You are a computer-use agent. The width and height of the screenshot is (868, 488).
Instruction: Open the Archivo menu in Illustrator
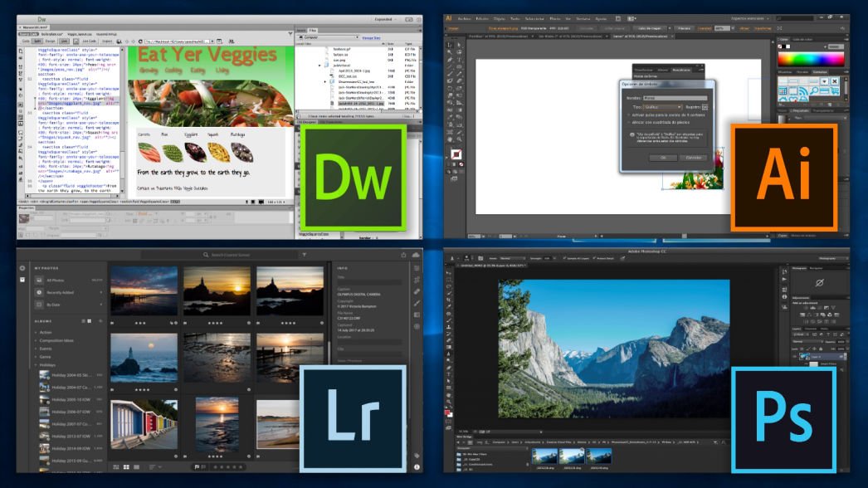[465, 17]
